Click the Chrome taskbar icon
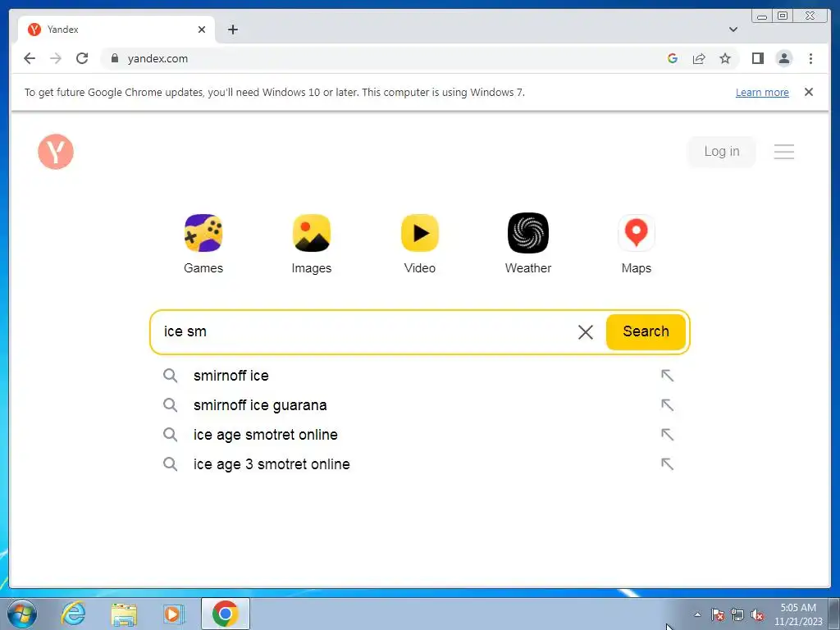 coord(225,614)
